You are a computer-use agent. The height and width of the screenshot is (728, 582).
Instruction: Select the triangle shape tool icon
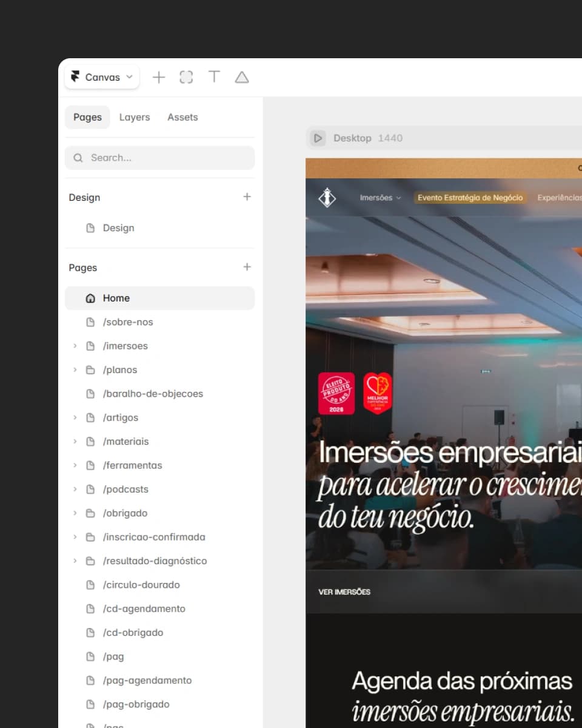click(242, 77)
